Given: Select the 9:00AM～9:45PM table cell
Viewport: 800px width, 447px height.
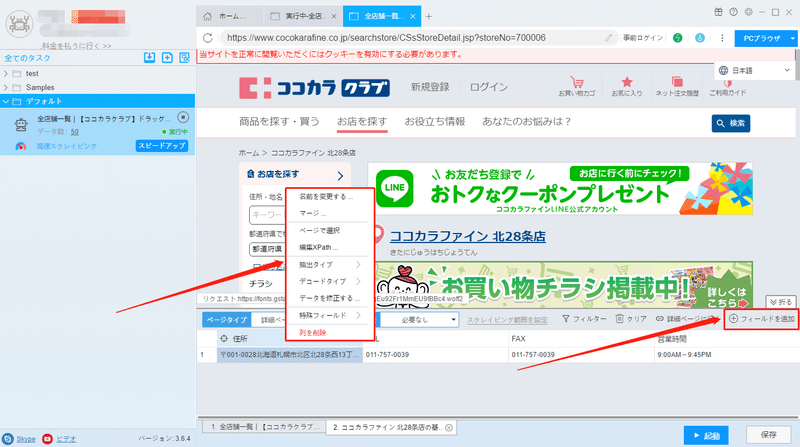Looking at the screenshot, I should point(726,355).
